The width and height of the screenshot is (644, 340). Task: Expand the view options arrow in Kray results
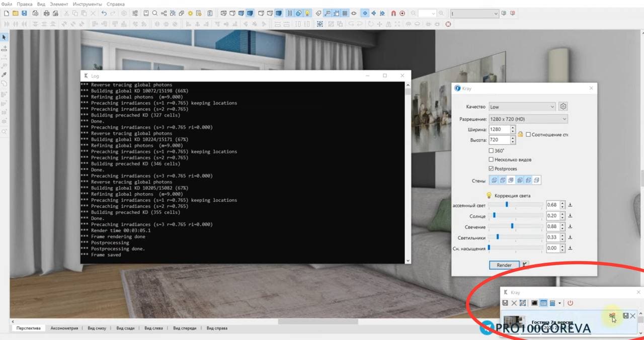[x=559, y=303]
